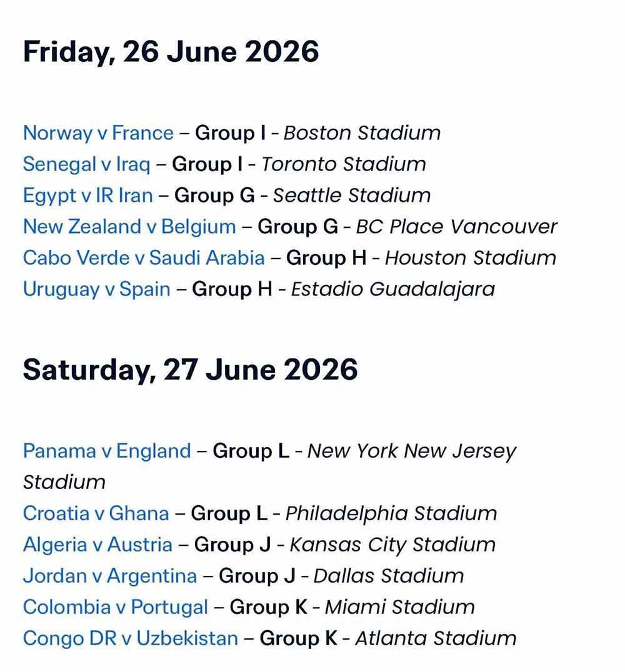Click the Egypt v IR Iran link
This screenshot has width=625, height=672.
click(x=87, y=195)
